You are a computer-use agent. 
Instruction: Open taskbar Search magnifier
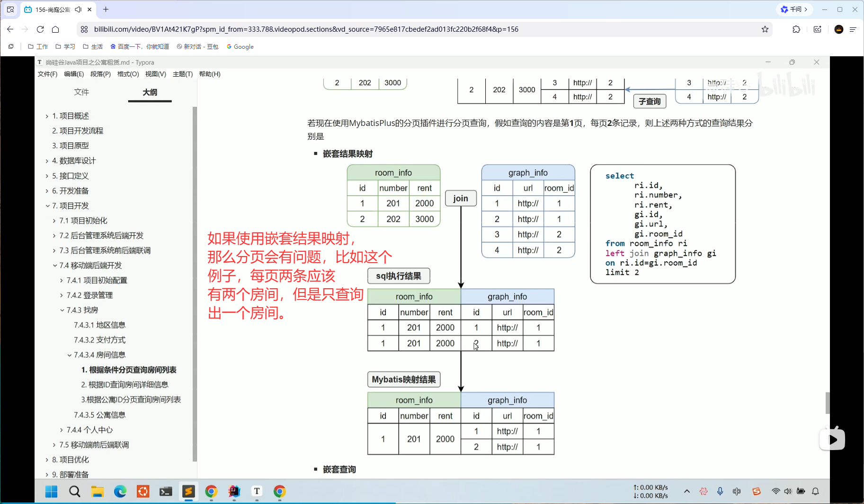point(74,491)
